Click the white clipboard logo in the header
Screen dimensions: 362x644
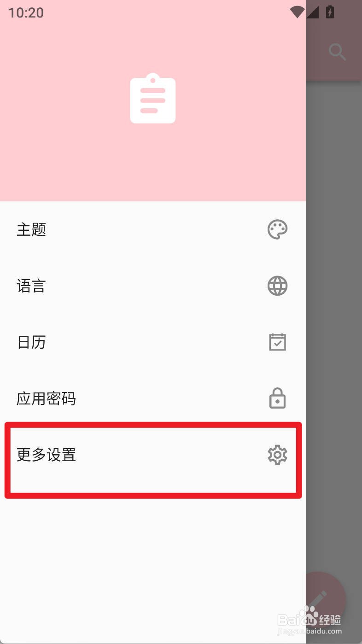pos(153,98)
